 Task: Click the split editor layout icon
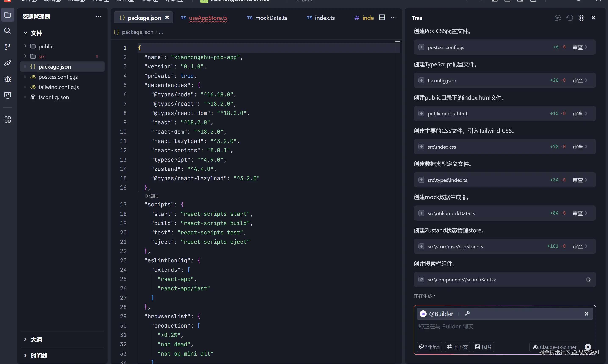coord(382,17)
